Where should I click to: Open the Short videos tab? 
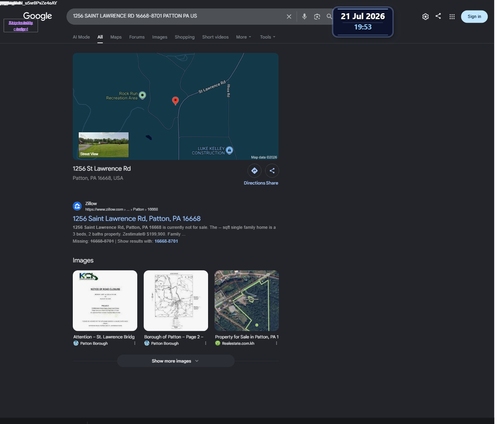[215, 37]
